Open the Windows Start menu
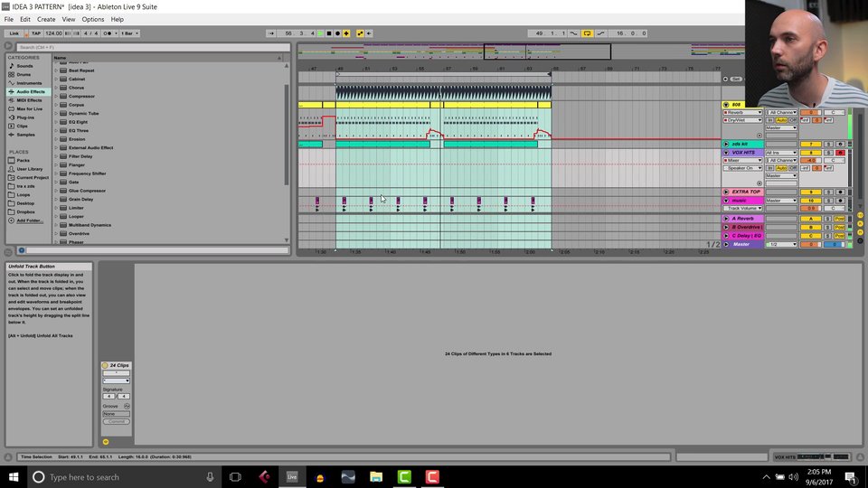This screenshot has width=868, height=488. pyautogui.click(x=14, y=477)
